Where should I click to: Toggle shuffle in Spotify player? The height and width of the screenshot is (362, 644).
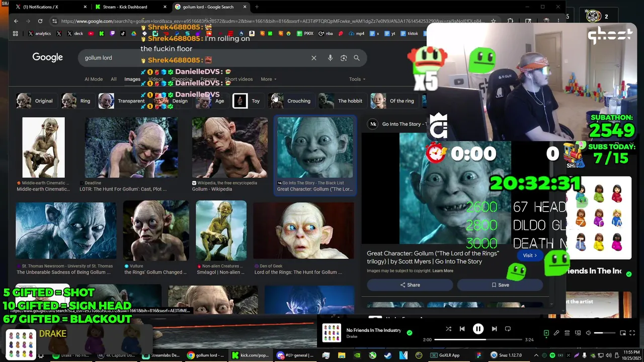448,329
